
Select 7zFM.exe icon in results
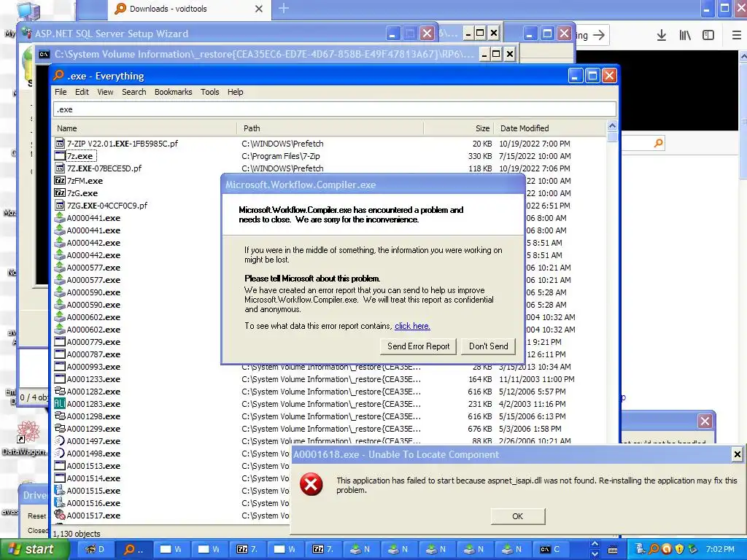click(x=60, y=181)
